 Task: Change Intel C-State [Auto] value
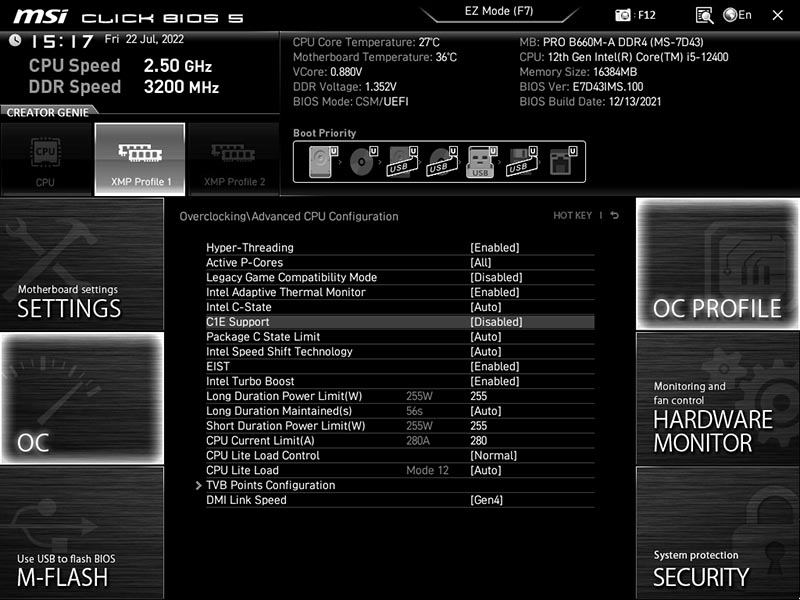tap(486, 307)
